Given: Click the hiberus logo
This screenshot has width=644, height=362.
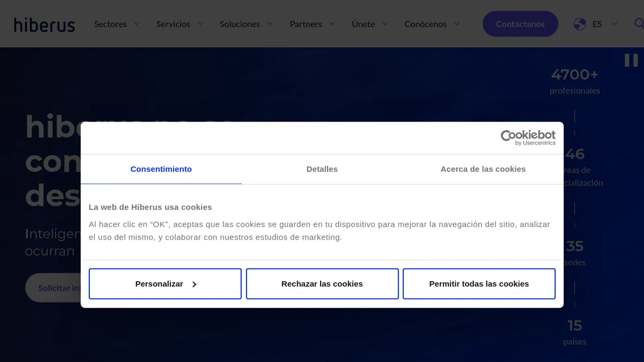Looking at the screenshot, I should pos(44,25).
